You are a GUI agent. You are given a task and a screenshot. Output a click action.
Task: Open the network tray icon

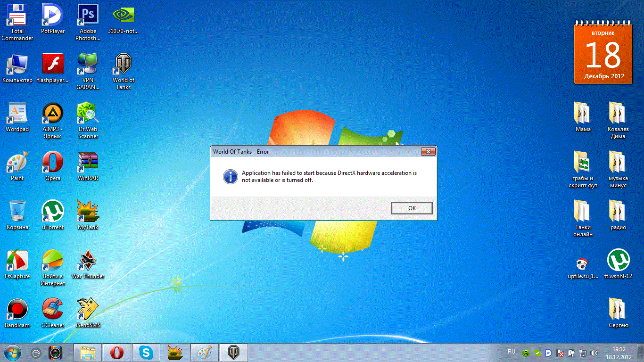point(583,353)
